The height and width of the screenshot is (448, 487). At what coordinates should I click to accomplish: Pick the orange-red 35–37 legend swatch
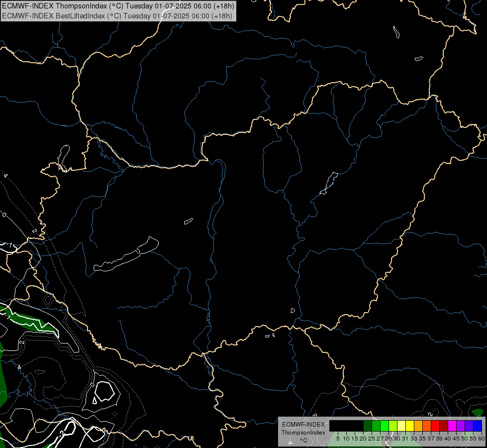tap(427, 426)
